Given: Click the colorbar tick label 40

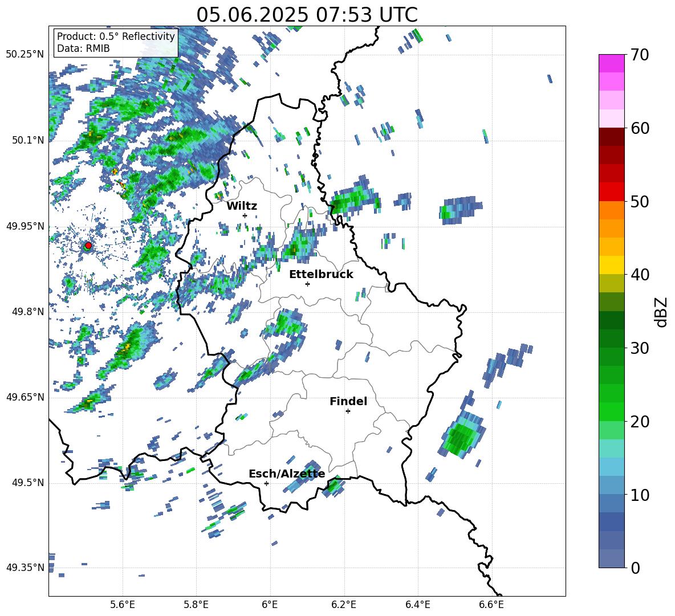Looking at the screenshot, I should [640, 275].
